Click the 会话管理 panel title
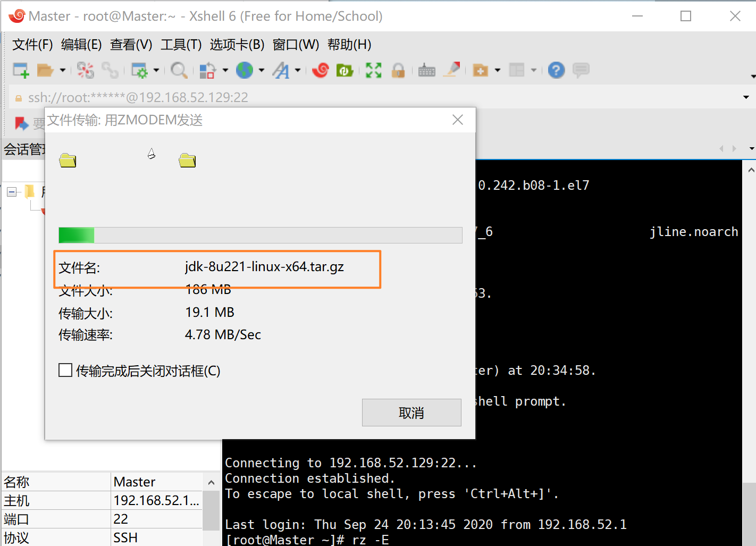 (x=24, y=149)
